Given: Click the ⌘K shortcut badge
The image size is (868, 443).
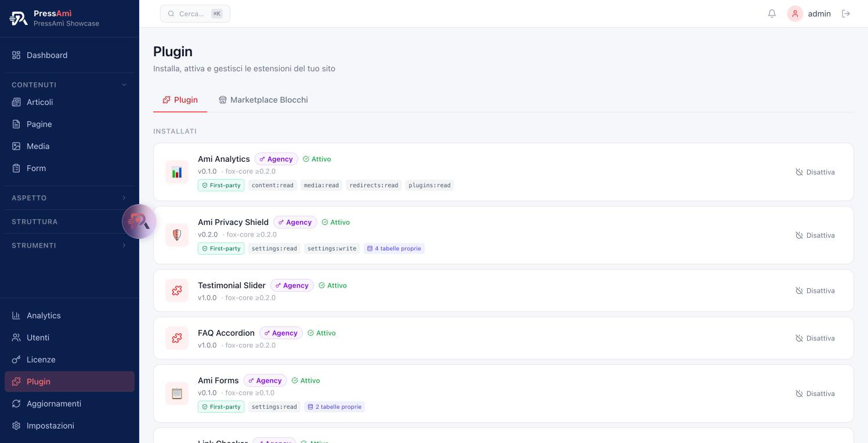Looking at the screenshot, I should [217, 13].
